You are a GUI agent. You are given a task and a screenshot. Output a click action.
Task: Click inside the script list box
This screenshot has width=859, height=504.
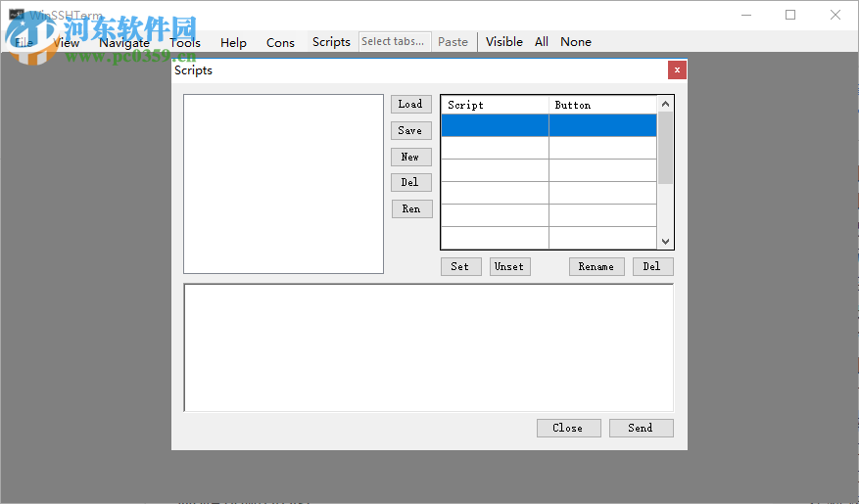pyautogui.click(x=283, y=184)
